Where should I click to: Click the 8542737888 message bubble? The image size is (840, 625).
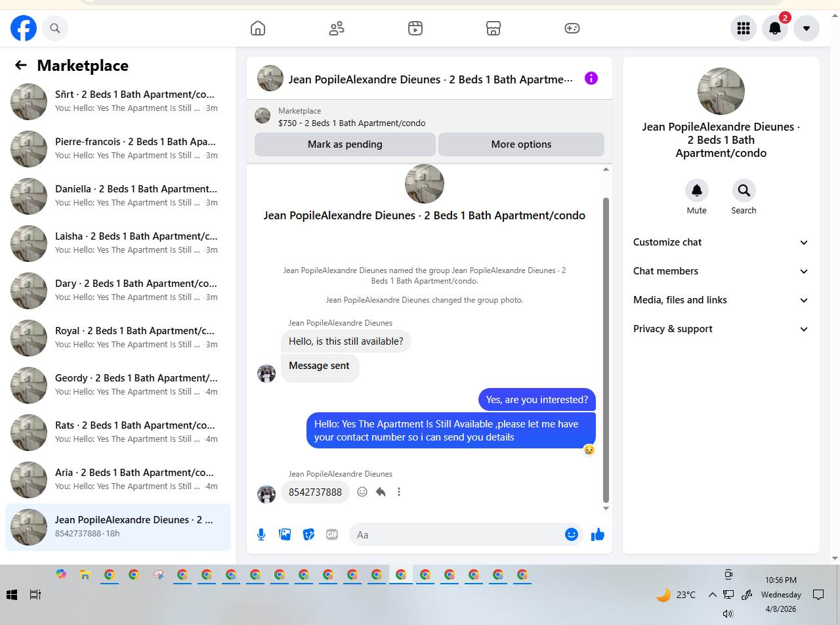(315, 492)
